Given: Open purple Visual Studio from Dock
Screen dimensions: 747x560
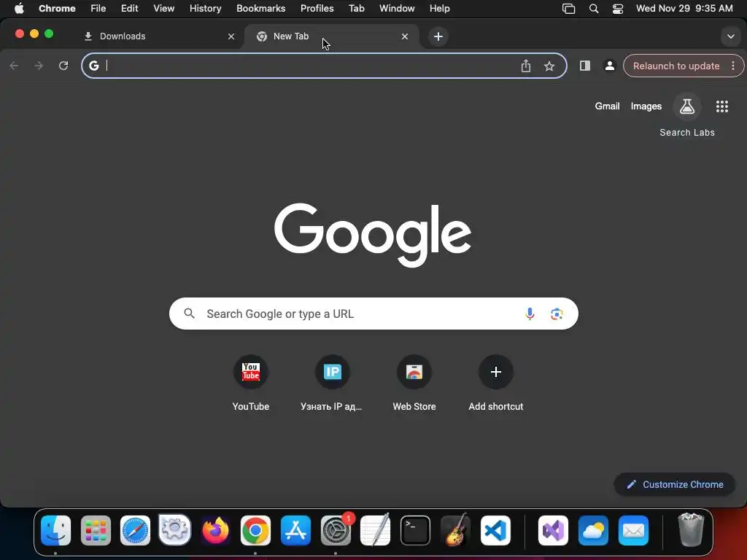Looking at the screenshot, I should click(x=553, y=530).
